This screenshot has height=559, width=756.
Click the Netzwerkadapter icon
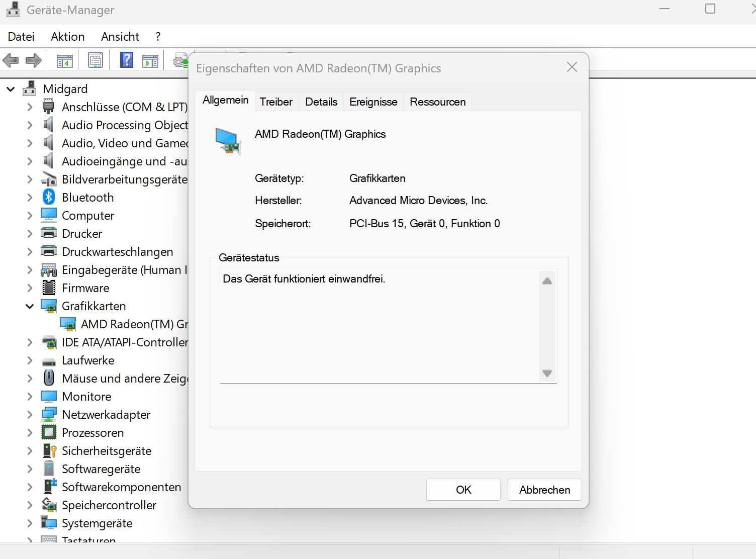coord(48,414)
